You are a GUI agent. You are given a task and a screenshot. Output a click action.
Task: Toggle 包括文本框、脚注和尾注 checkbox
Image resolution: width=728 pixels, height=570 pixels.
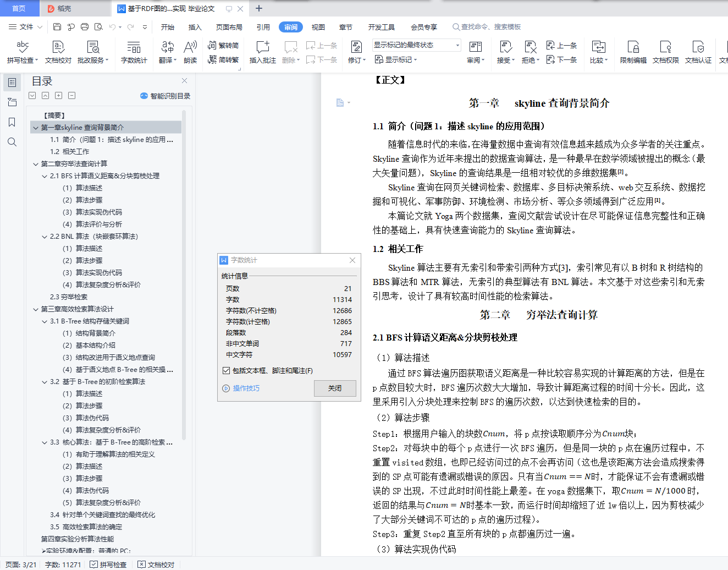coord(226,371)
